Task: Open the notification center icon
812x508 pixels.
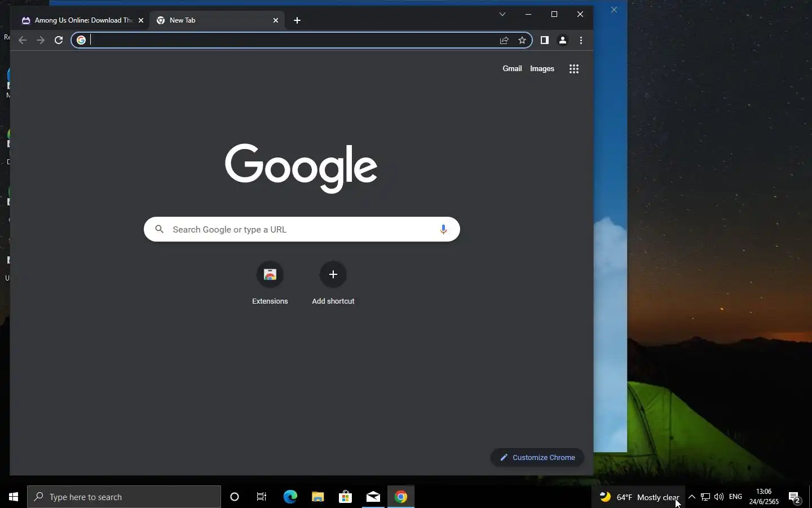Action: (x=795, y=497)
